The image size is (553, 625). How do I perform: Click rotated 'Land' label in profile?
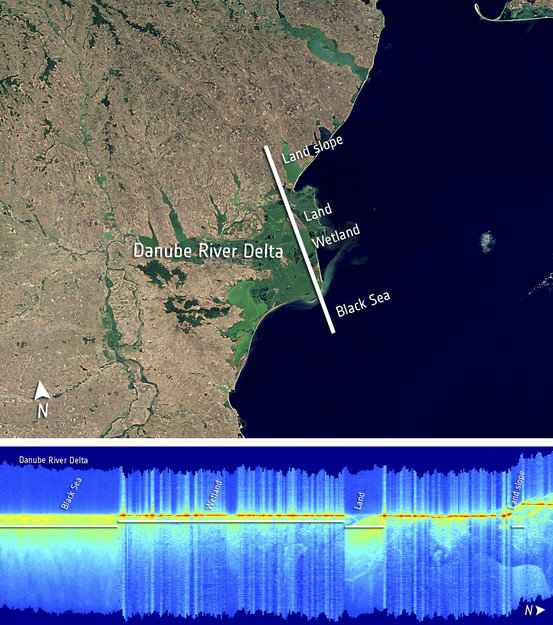pos(359,501)
